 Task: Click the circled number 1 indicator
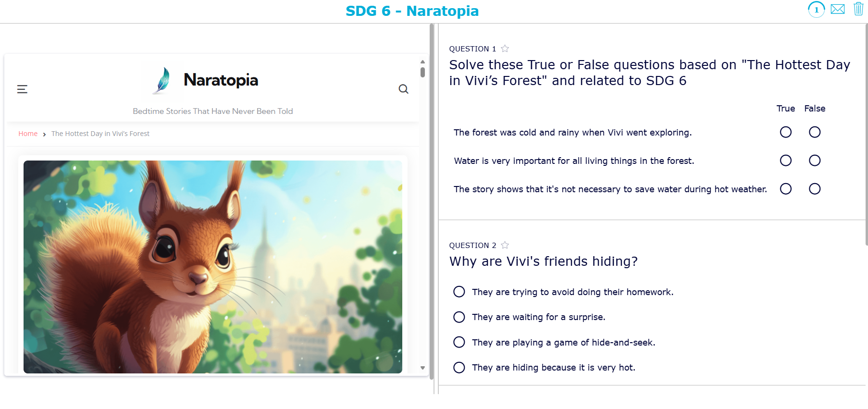(x=816, y=10)
